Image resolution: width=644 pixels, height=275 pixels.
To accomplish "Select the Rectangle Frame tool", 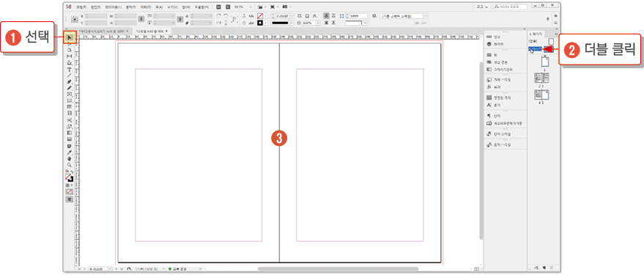I will click(x=70, y=94).
